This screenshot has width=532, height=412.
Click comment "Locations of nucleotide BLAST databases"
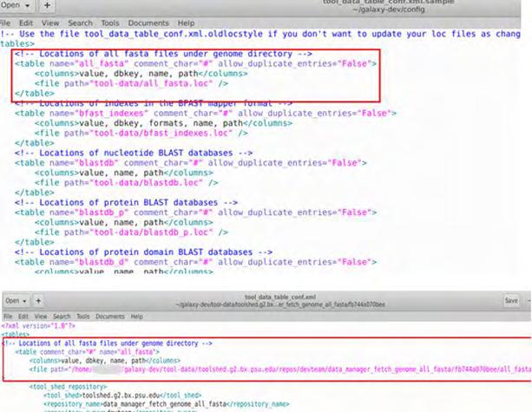pos(136,153)
